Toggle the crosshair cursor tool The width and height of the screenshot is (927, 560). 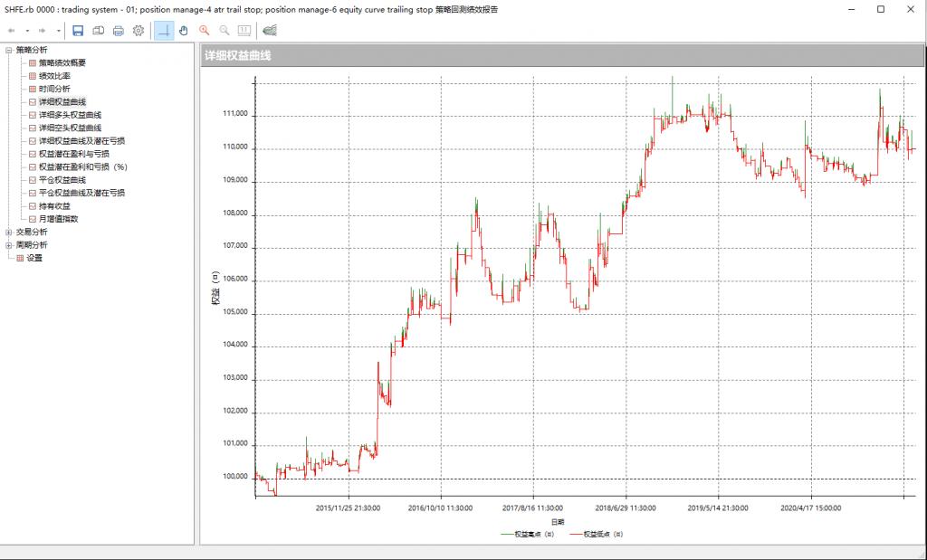[165, 31]
